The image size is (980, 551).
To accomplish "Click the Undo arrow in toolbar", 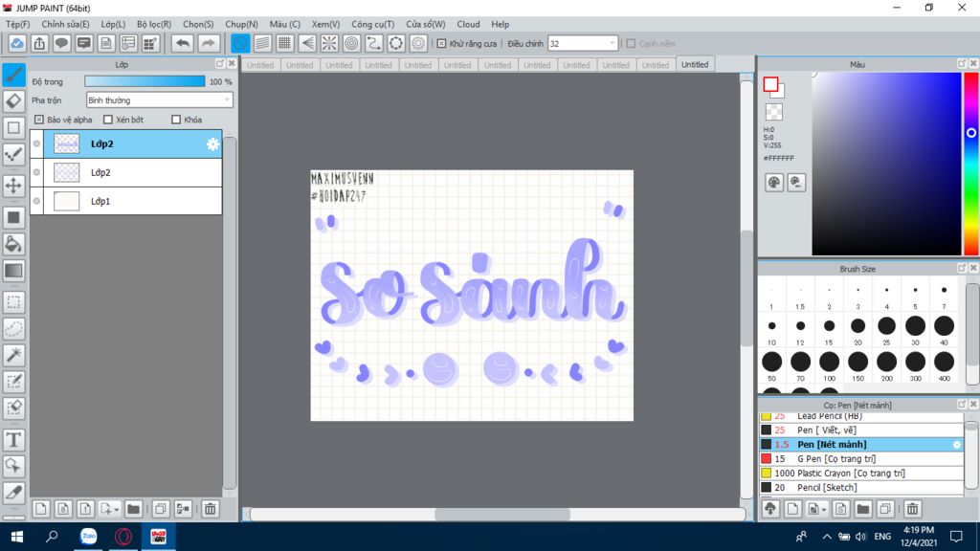I will [183, 43].
